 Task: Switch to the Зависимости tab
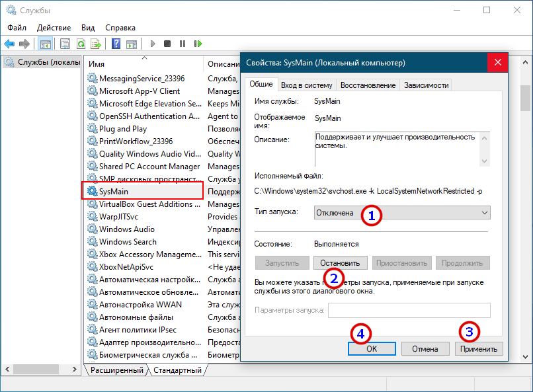pos(426,85)
